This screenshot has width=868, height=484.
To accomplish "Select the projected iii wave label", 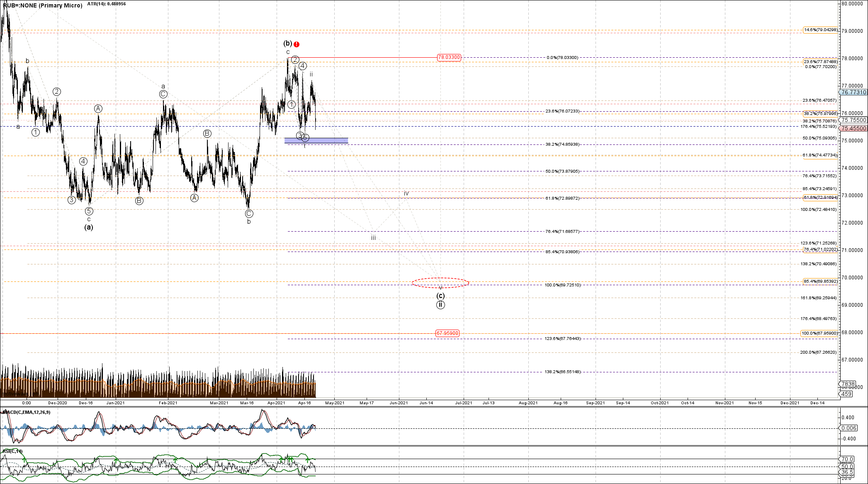I will click(373, 238).
